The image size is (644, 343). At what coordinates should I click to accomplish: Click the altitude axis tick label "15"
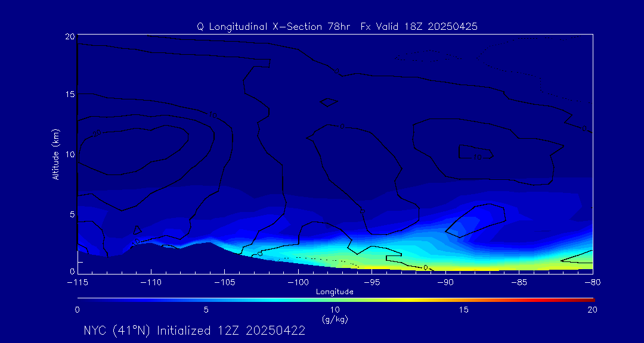[x=69, y=94]
